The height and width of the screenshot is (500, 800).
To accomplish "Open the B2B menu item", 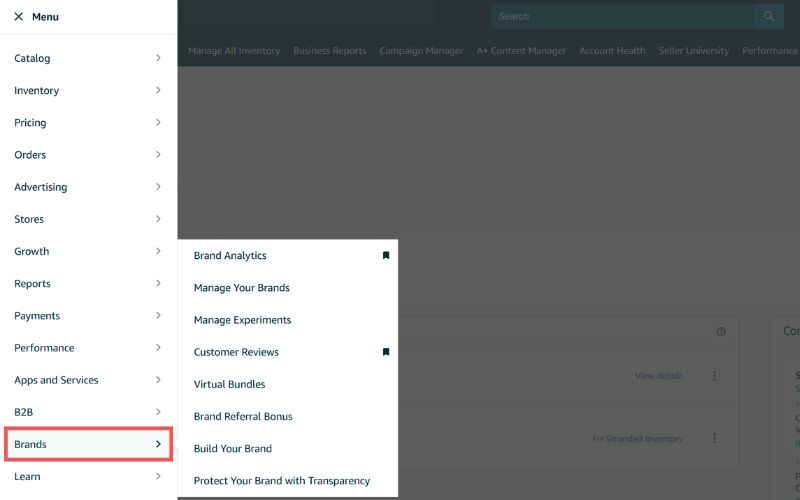I will (88, 412).
